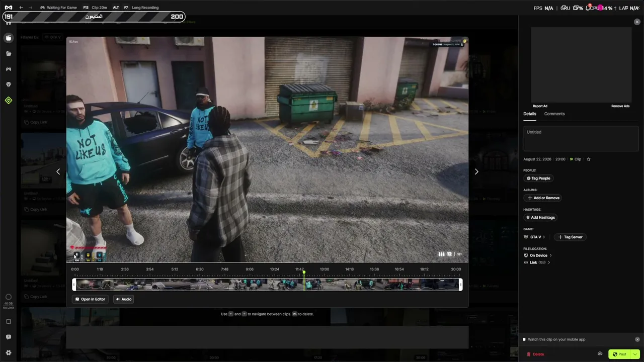644x362 pixels.
Task: Click Add or Remove albums button
Action: coord(543,198)
